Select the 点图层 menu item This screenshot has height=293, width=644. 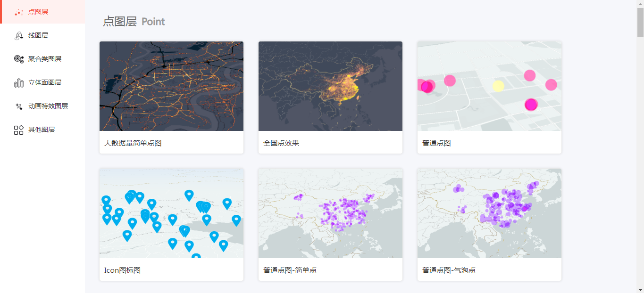pyautogui.click(x=42, y=12)
